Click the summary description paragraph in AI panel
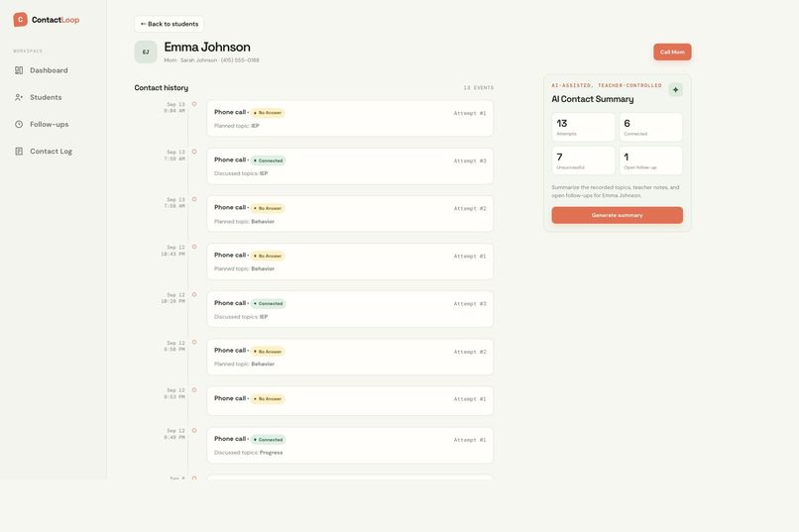This screenshot has width=799, height=532. [616, 191]
